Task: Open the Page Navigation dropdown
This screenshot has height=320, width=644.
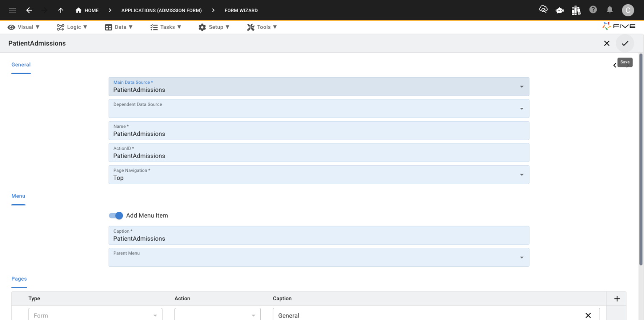Action: pyautogui.click(x=522, y=175)
